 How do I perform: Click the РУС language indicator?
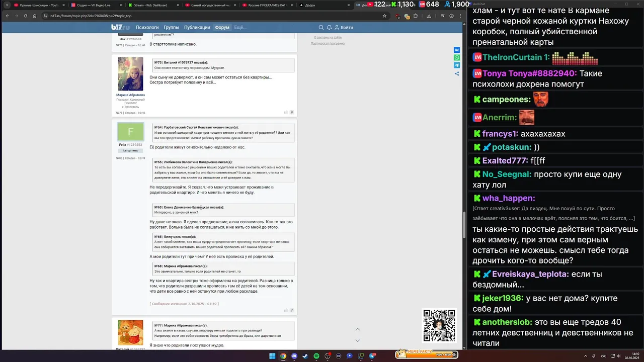pyautogui.click(x=603, y=356)
